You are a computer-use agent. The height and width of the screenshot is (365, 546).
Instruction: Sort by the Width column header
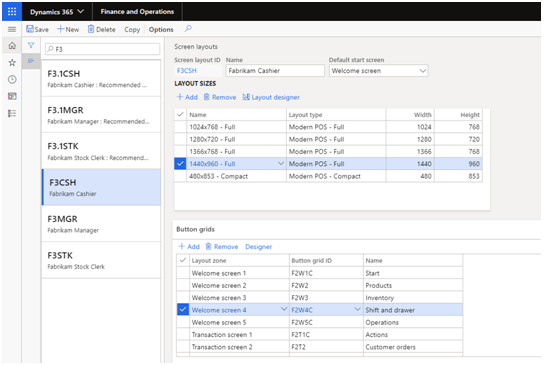coord(410,115)
